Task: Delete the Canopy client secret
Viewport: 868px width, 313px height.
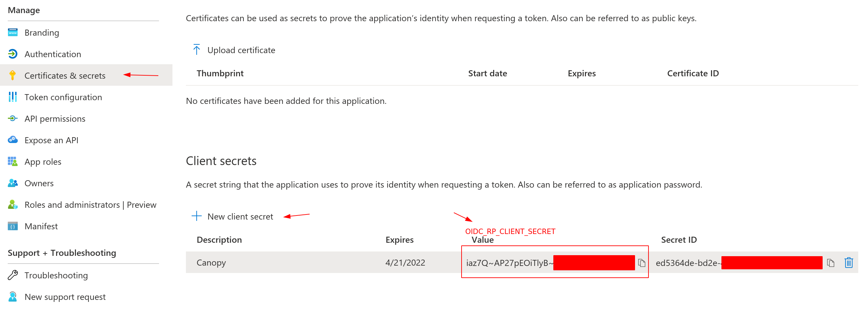Action: (849, 263)
